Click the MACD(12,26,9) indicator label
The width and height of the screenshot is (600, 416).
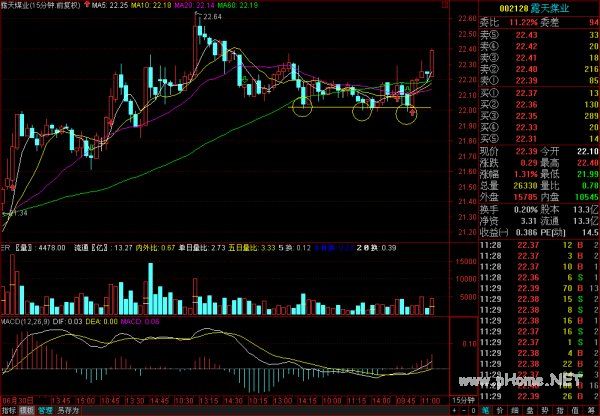[25, 321]
